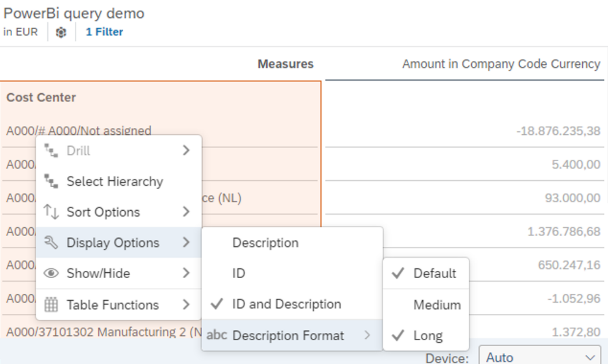Image resolution: width=608 pixels, height=364 pixels.
Task: Select ID and Description display option
Action: point(292,304)
